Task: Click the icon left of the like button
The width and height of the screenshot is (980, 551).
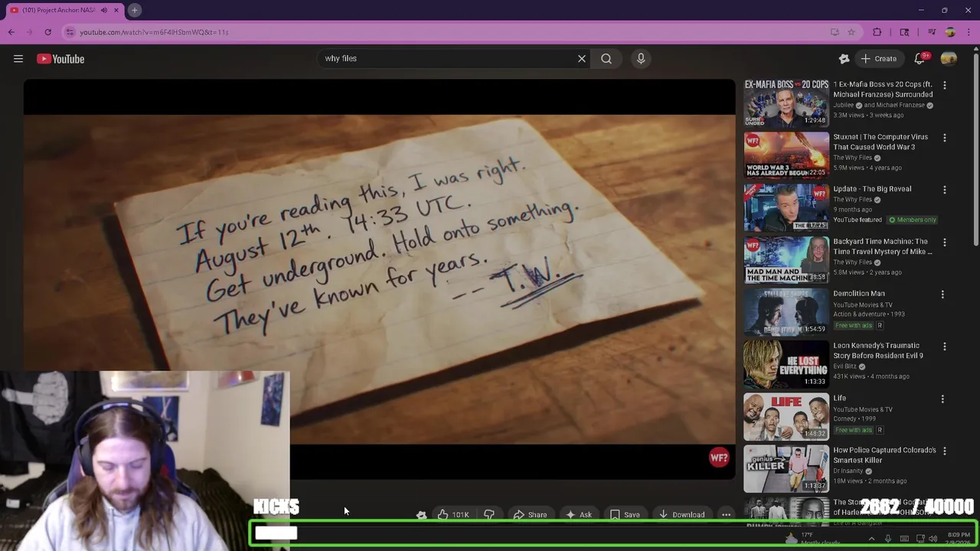Action: coord(421,515)
